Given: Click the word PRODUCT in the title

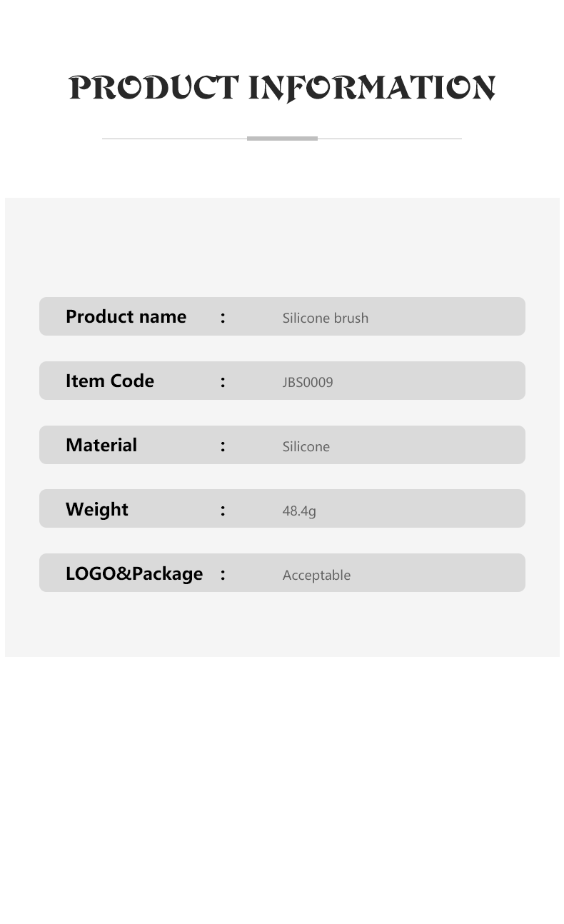Looking at the screenshot, I should pos(153,89).
